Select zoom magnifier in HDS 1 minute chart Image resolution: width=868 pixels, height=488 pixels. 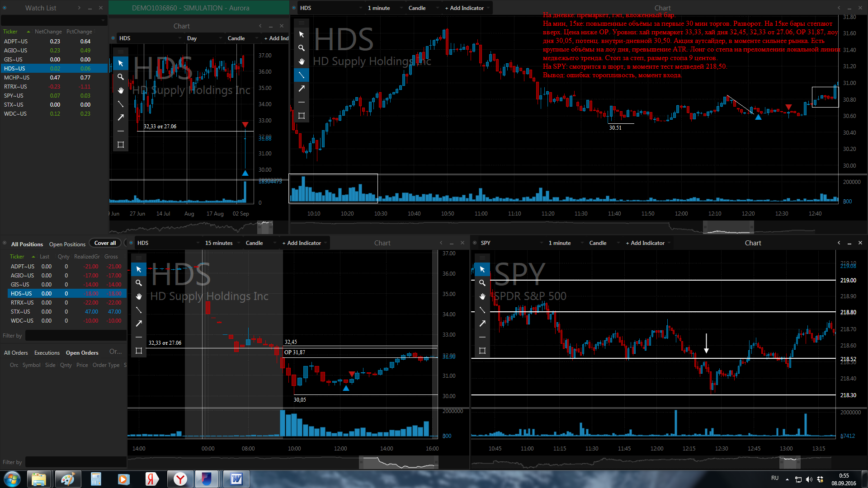pyautogui.click(x=302, y=48)
